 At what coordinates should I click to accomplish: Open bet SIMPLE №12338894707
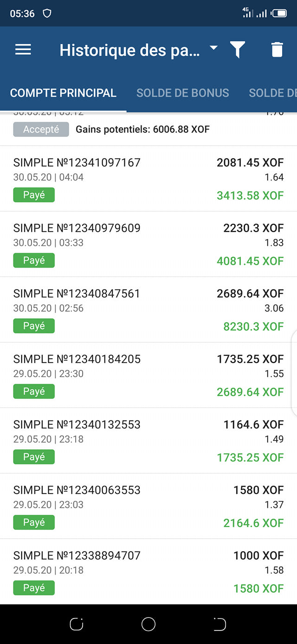(148, 572)
